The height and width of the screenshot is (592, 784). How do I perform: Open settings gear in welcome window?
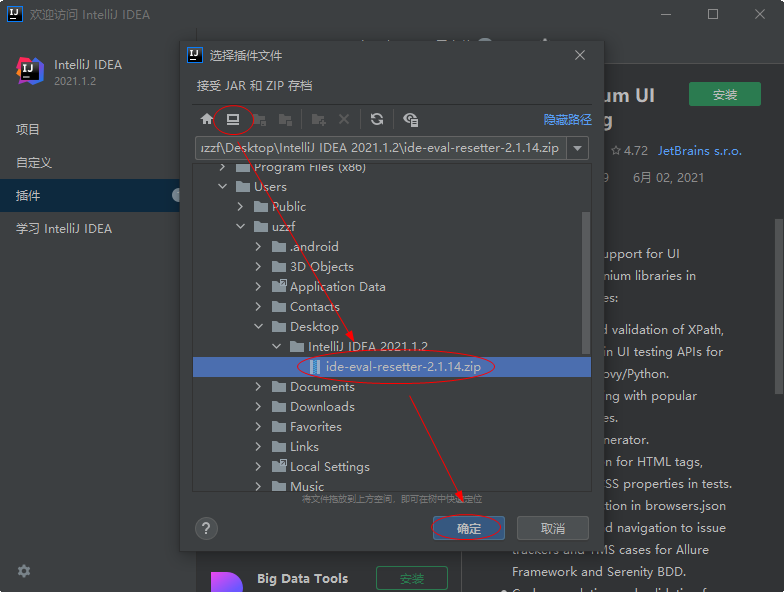tap(24, 571)
